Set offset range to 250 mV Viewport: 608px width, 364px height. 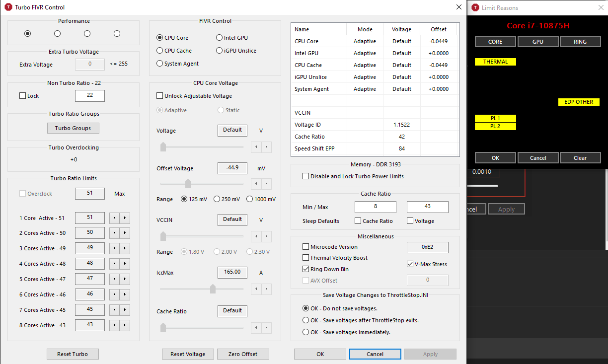[227, 199]
